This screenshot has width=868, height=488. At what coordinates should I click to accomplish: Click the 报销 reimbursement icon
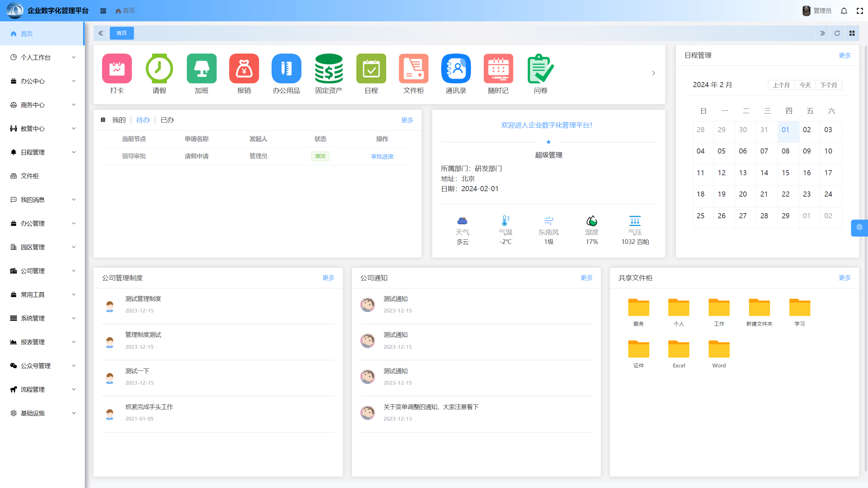[244, 69]
